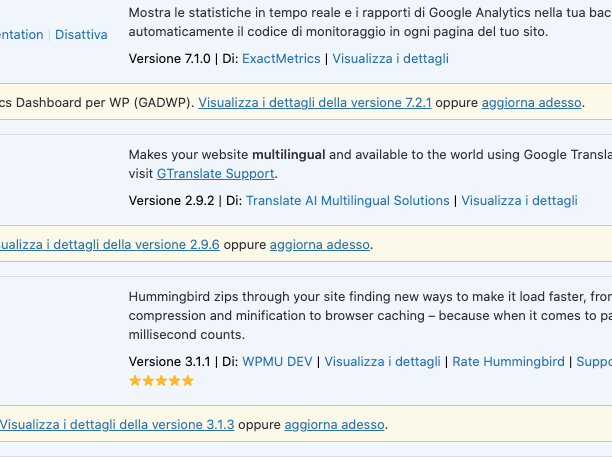612x457 pixels.
Task: Open Visualizza i dettagli beside WPMU DEV
Action: tap(382, 361)
